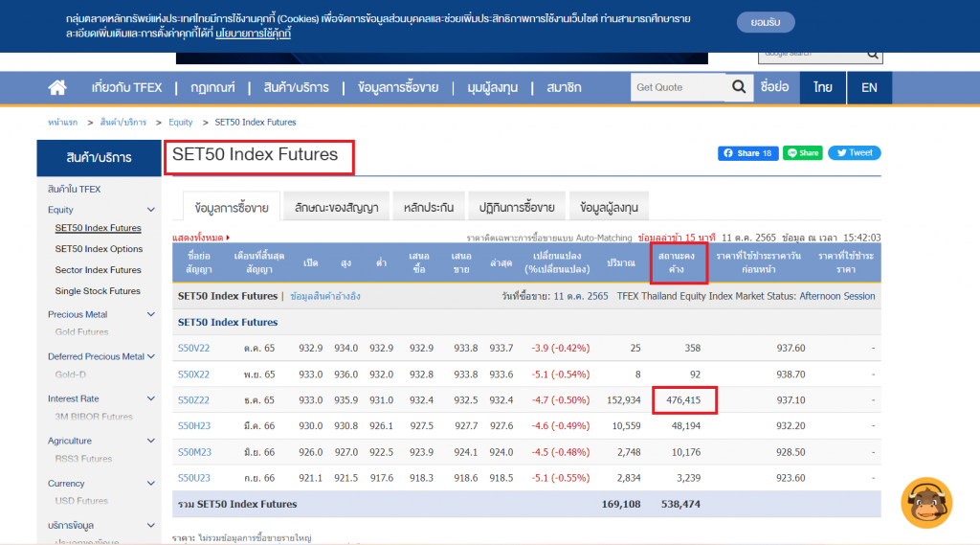Select the ข้อมูลผู้ลงทุน tab
Image resolution: width=980 pixels, height=545 pixels.
pos(609,207)
